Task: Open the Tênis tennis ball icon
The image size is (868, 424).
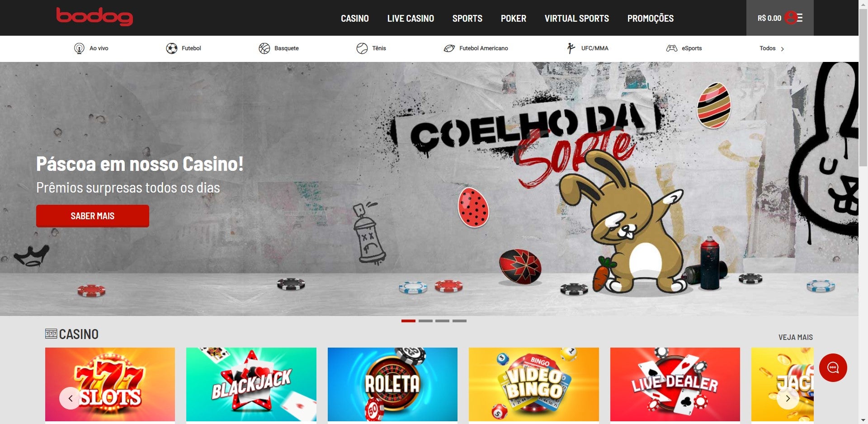Action: (362, 48)
